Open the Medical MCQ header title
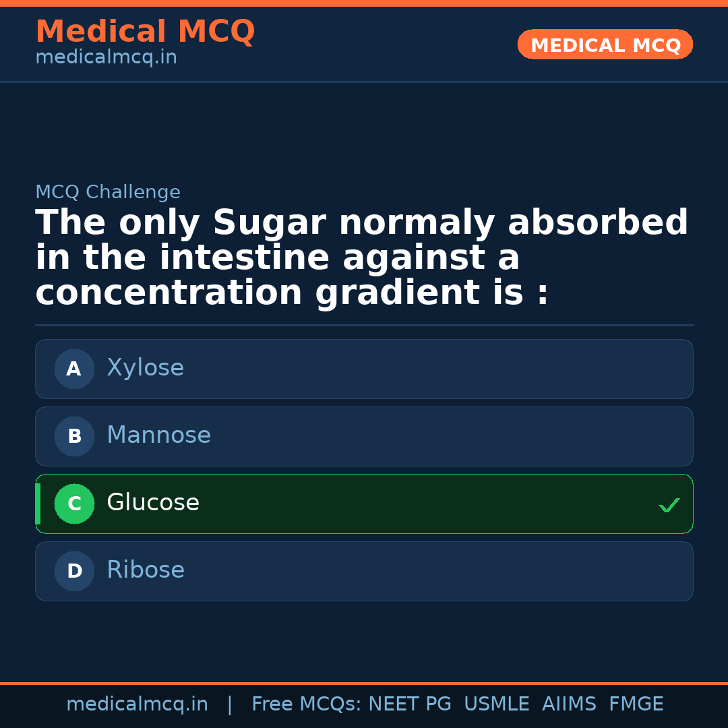This screenshot has height=728, width=728. tap(145, 31)
